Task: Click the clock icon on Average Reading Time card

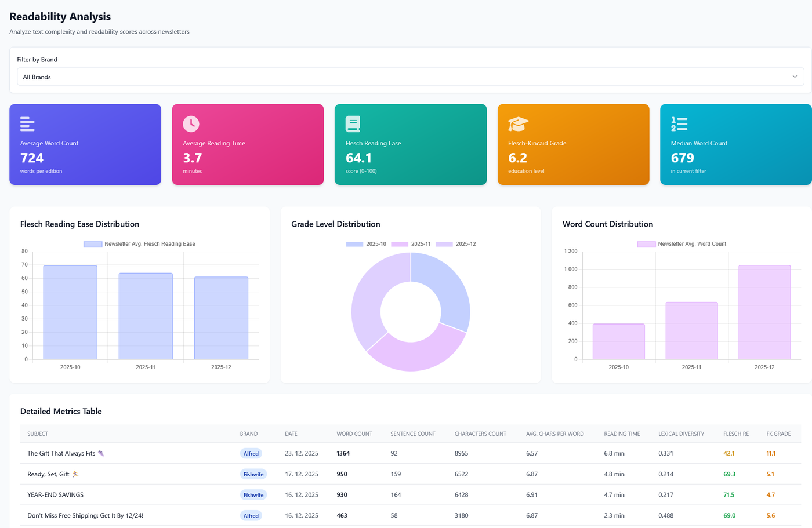Action: (191, 124)
